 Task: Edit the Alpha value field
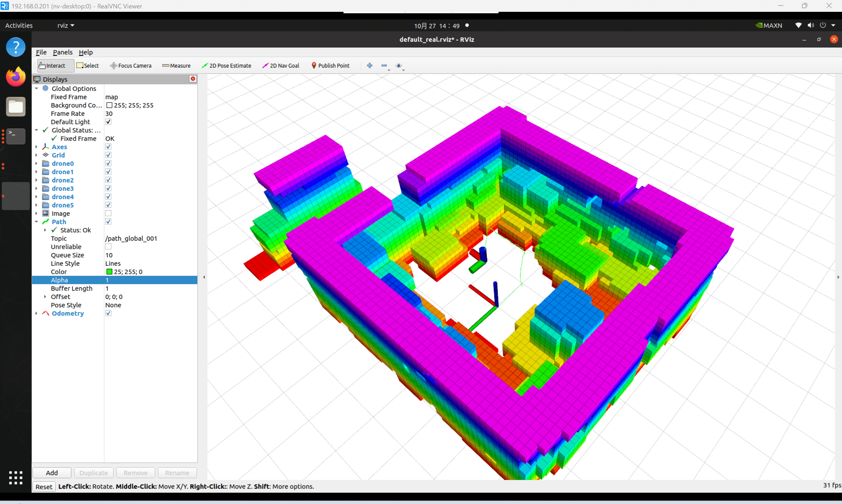click(x=151, y=280)
